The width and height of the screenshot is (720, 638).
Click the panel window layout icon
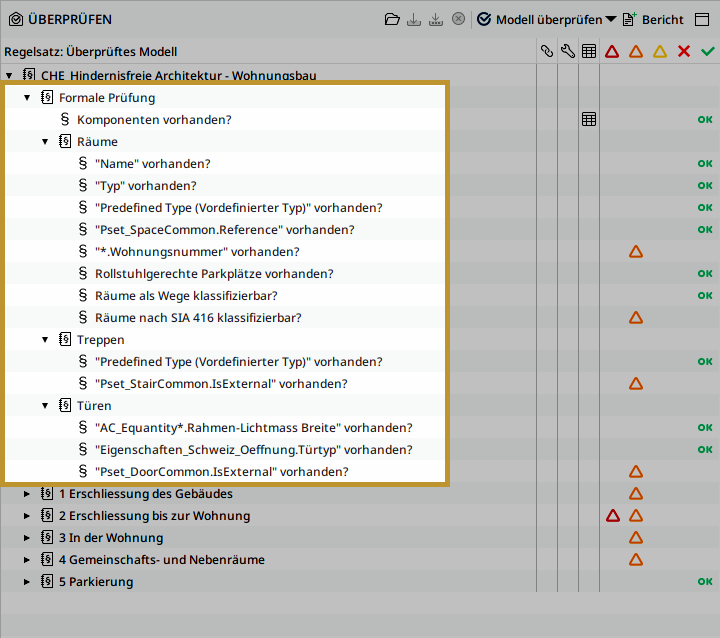[702, 19]
